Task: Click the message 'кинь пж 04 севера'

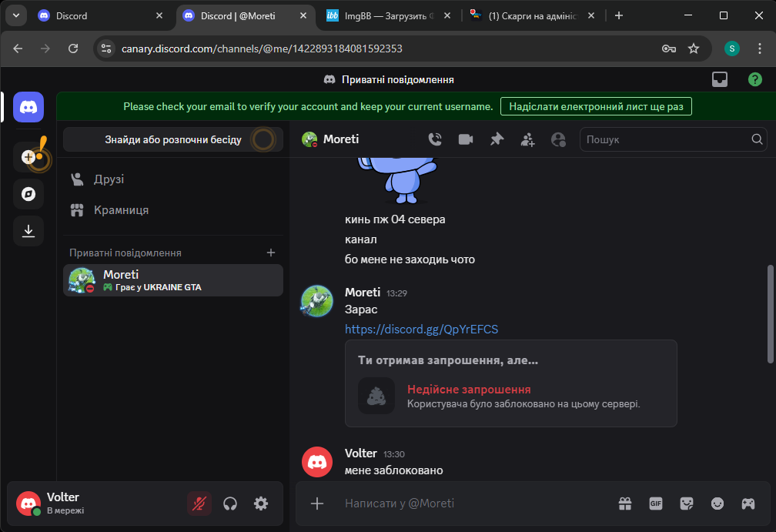Action: coord(395,219)
